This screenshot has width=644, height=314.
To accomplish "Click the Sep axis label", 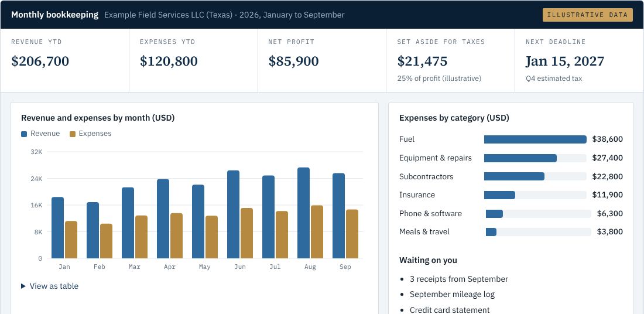I will (345, 267).
